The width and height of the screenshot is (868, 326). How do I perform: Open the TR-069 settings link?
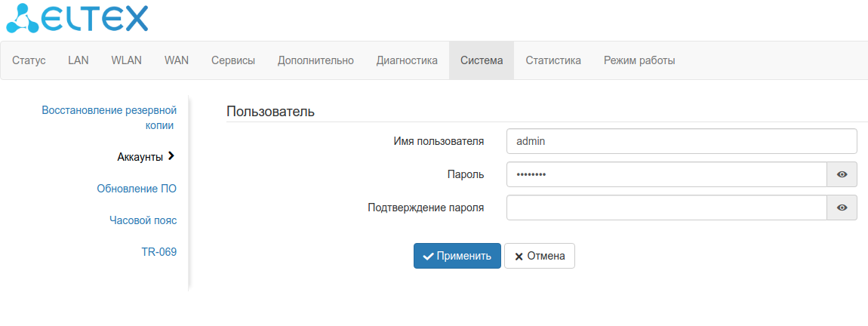coord(159,251)
